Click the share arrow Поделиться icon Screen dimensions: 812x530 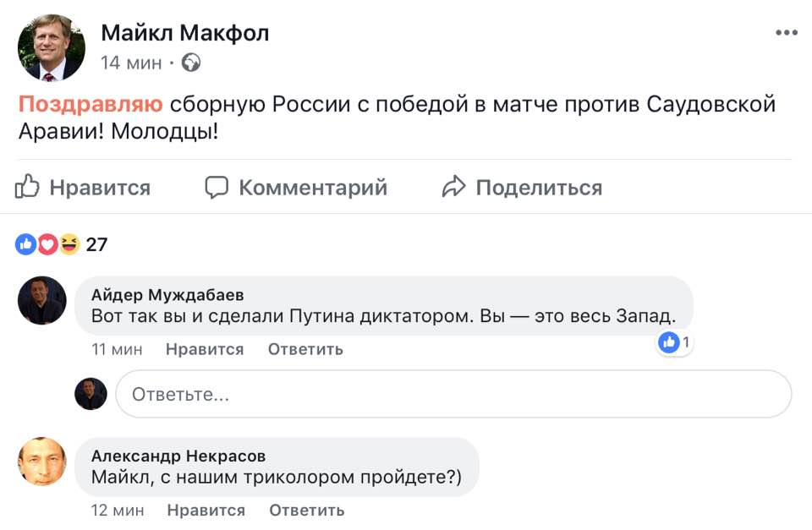(x=454, y=187)
